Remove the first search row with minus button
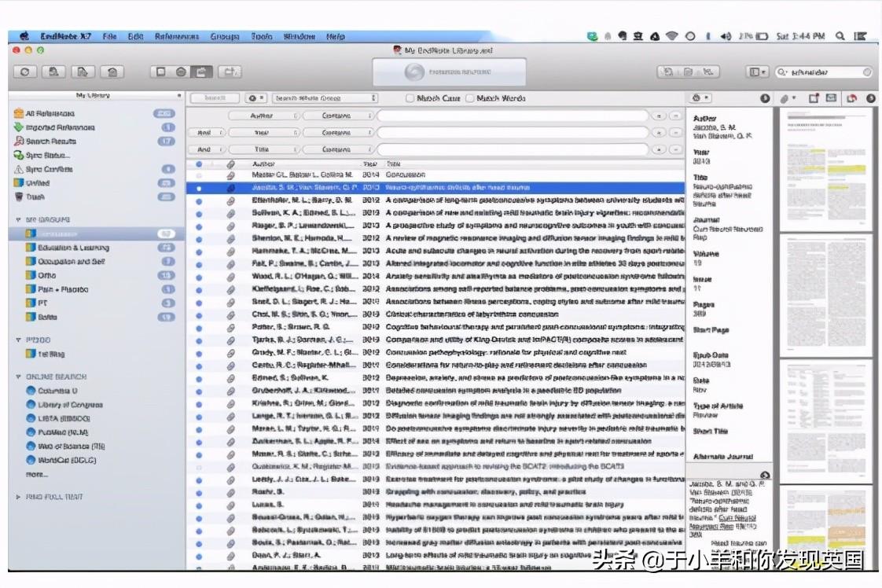The width and height of the screenshot is (882, 588). click(675, 116)
